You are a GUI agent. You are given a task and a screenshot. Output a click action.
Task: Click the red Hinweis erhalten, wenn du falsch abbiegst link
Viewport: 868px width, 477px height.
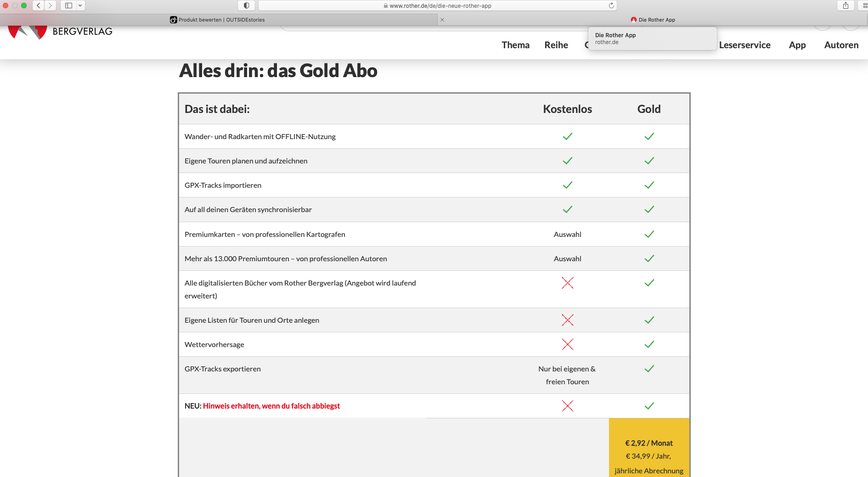click(x=271, y=406)
